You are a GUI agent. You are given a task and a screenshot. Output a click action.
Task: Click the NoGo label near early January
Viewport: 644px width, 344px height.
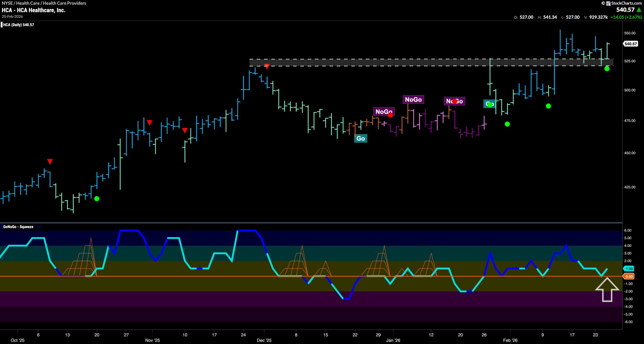(x=413, y=100)
